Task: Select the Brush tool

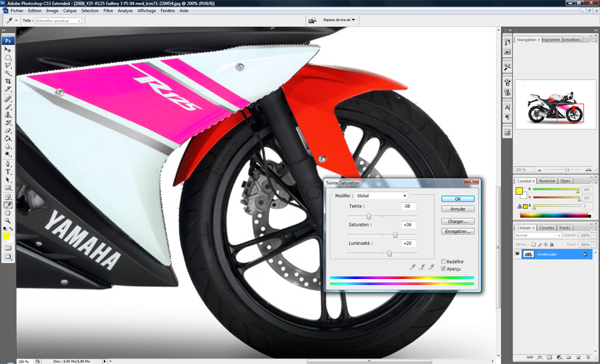Action: click(x=8, y=107)
